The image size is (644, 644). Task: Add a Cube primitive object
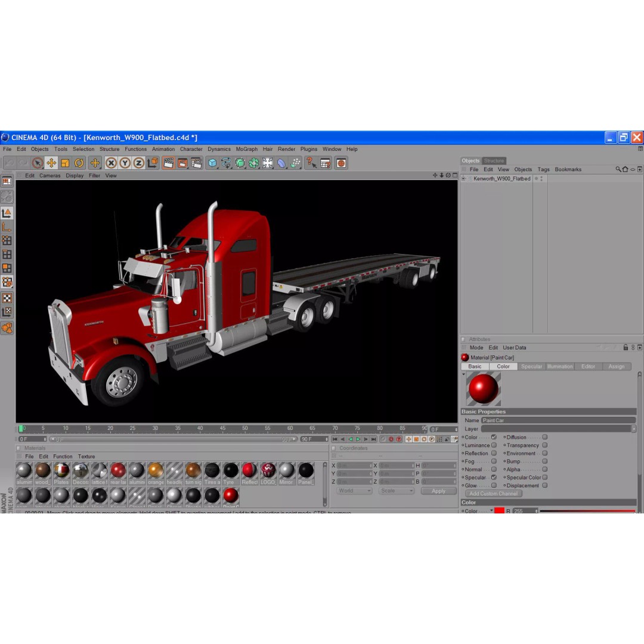click(x=212, y=163)
